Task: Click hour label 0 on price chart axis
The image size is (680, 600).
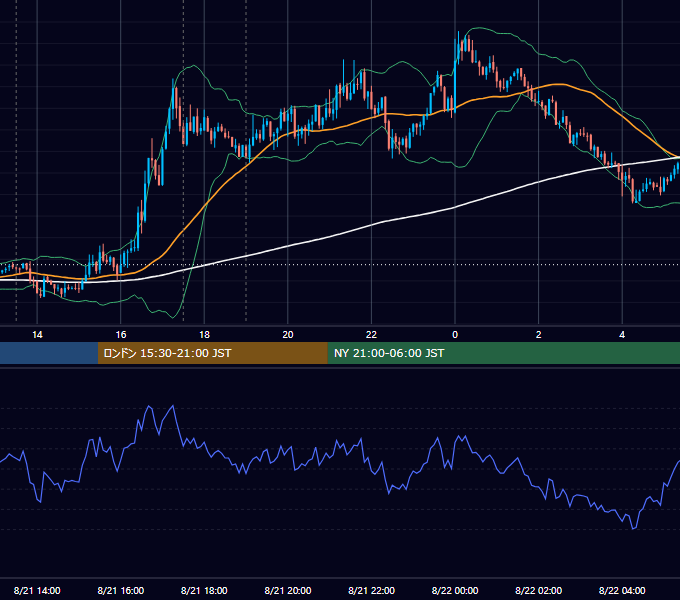Action: [455, 334]
